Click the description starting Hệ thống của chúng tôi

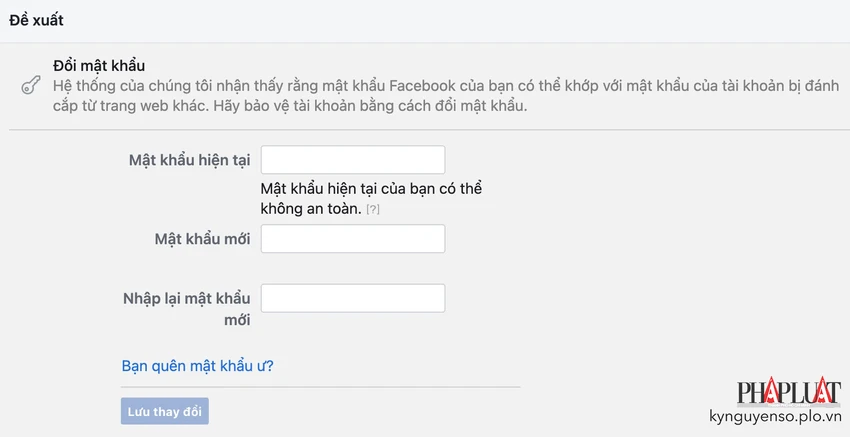coord(446,95)
